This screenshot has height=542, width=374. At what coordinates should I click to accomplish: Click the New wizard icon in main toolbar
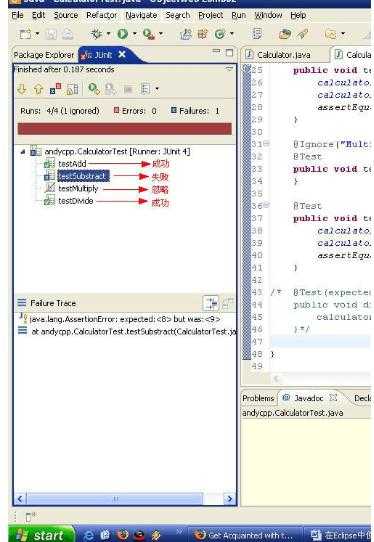(x=25, y=34)
